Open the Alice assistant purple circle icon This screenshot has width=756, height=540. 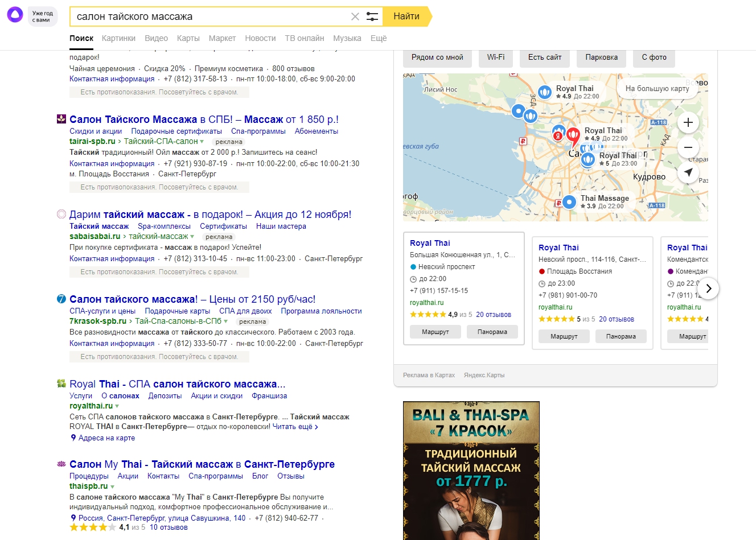click(15, 15)
